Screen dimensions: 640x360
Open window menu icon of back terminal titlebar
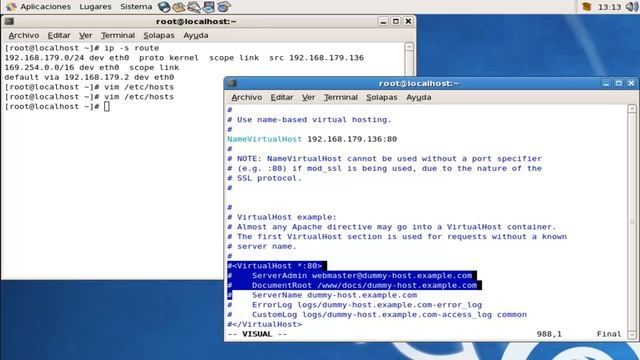pos(9,21)
